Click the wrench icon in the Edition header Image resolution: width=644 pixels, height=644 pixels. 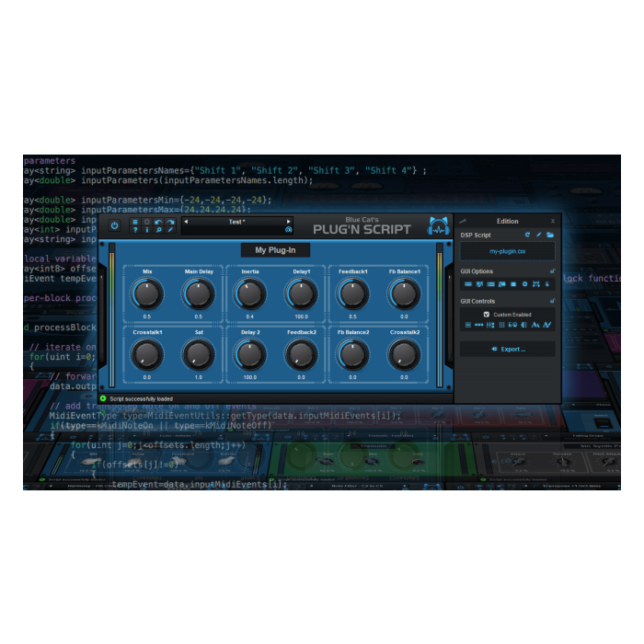(463, 221)
